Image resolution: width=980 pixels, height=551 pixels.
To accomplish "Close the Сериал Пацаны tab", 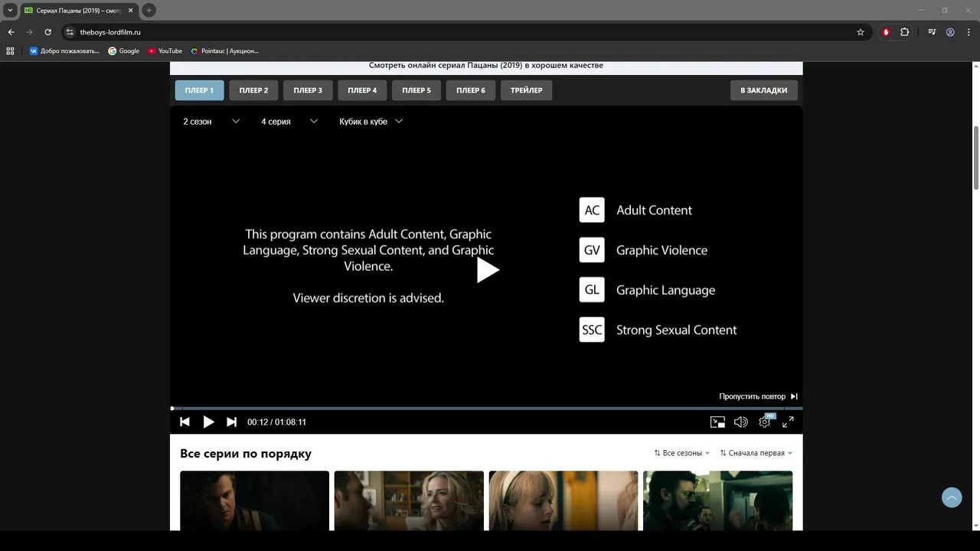I will pos(131,11).
